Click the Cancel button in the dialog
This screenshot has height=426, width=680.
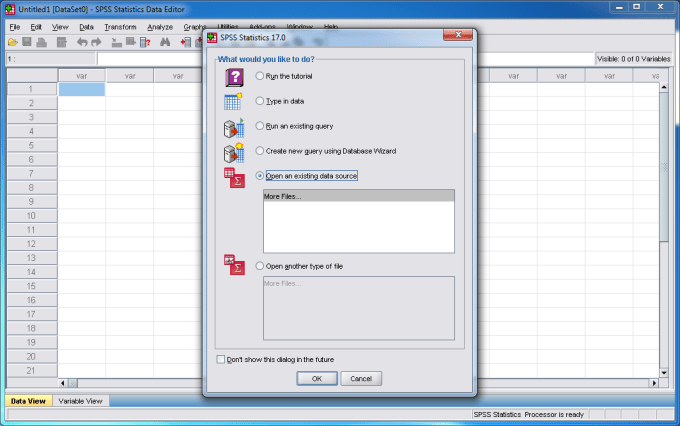361,378
